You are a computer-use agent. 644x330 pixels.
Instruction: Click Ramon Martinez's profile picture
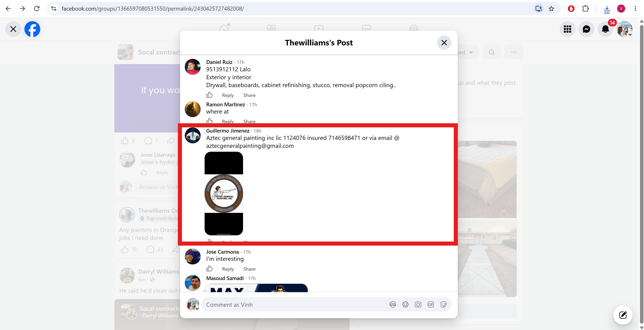[x=192, y=109]
